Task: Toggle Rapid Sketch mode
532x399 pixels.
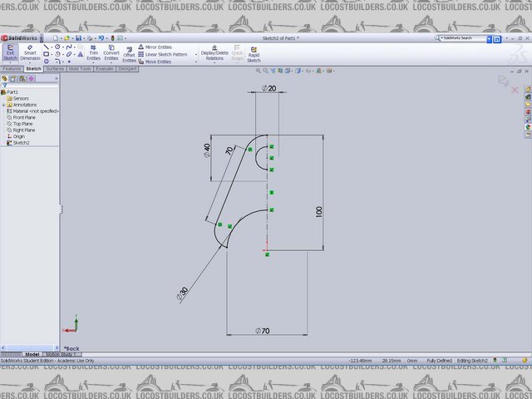Action: 254,53
